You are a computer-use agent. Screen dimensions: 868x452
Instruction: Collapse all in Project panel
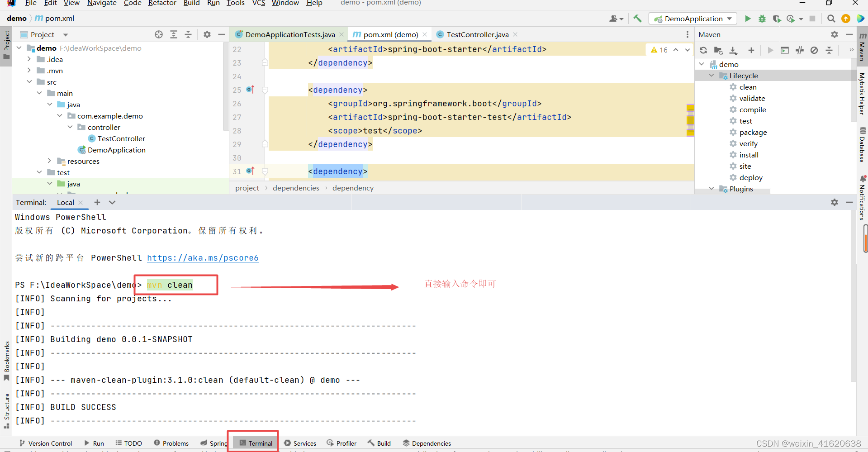click(x=188, y=34)
